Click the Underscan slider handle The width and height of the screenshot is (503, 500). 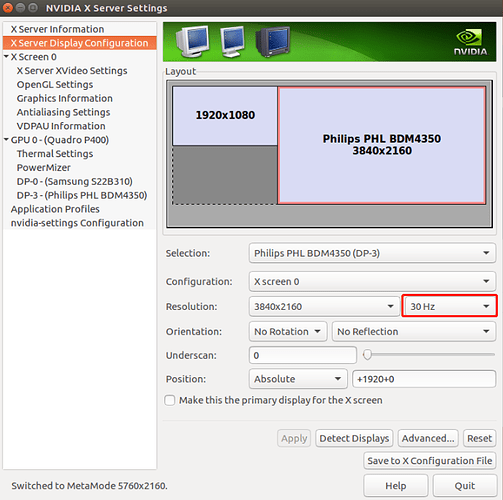click(367, 355)
